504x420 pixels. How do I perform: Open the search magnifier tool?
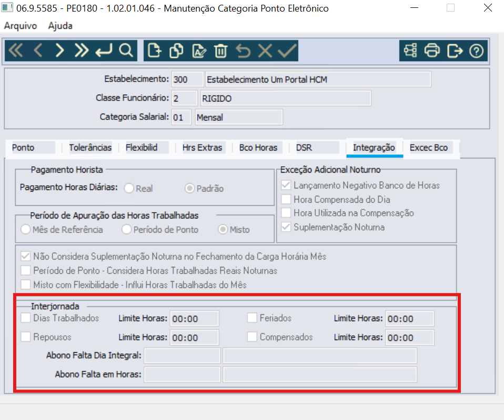pyautogui.click(x=126, y=51)
